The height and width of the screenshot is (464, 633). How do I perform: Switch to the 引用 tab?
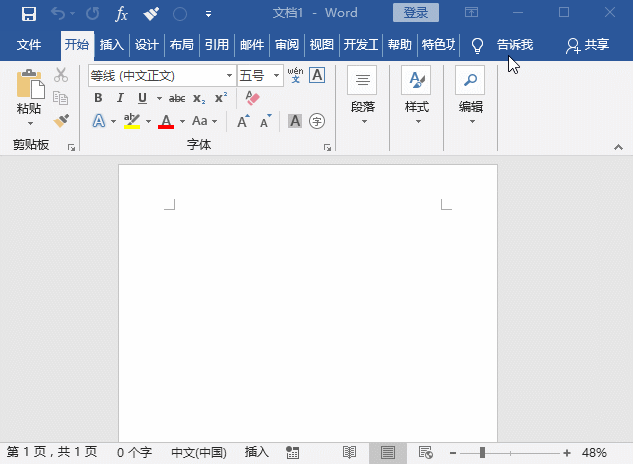pos(217,44)
